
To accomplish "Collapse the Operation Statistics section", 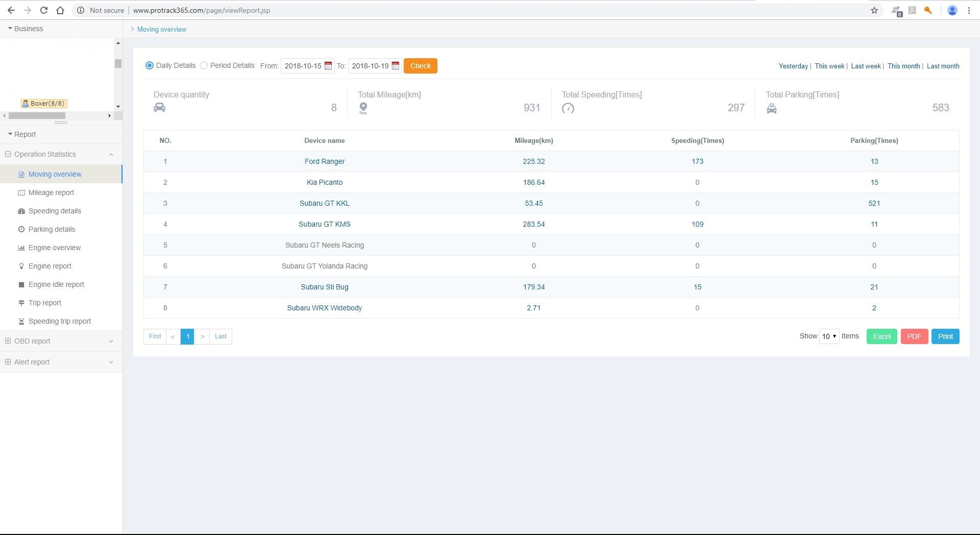I will coord(111,155).
